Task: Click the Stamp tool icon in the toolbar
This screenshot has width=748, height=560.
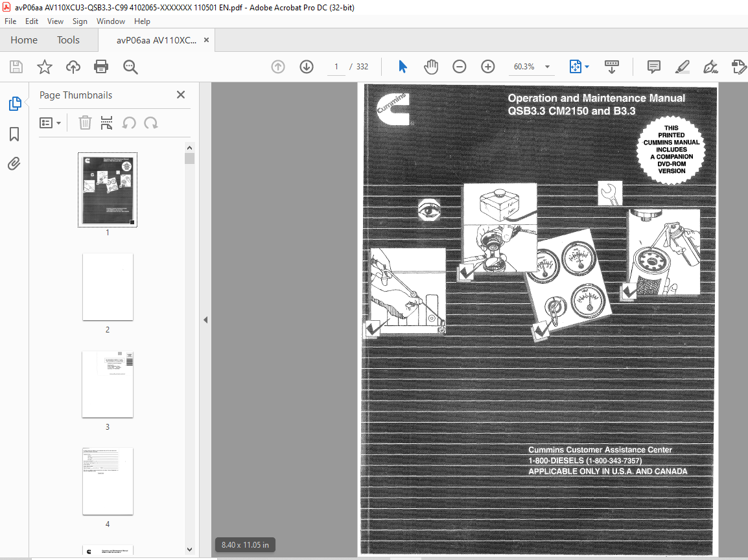Action: click(x=739, y=67)
